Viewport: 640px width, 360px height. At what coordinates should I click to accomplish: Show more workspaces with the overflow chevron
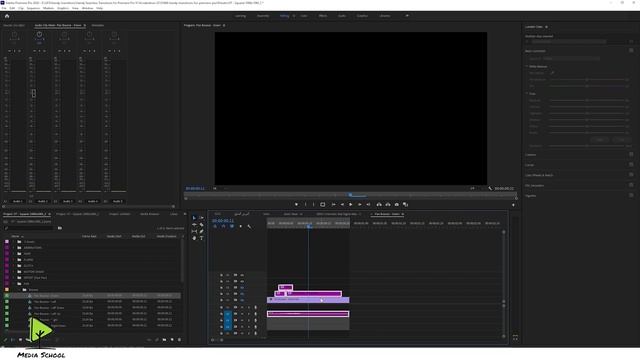click(407, 16)
